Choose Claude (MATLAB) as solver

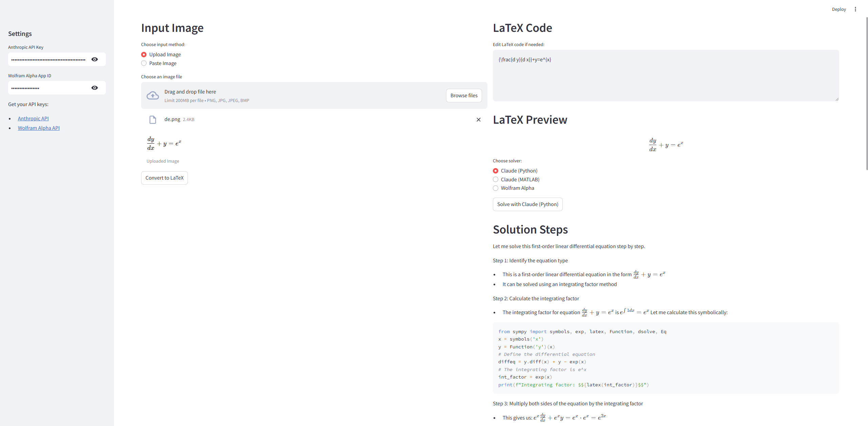(496, 180)
